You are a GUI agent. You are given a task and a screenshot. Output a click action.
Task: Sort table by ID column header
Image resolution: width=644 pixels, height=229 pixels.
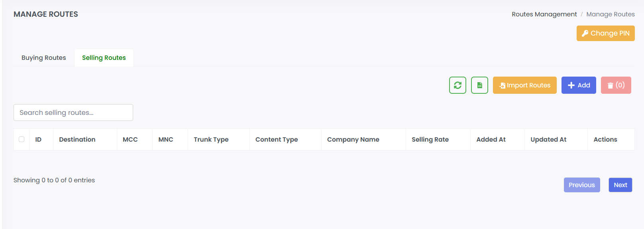(38, 140)
